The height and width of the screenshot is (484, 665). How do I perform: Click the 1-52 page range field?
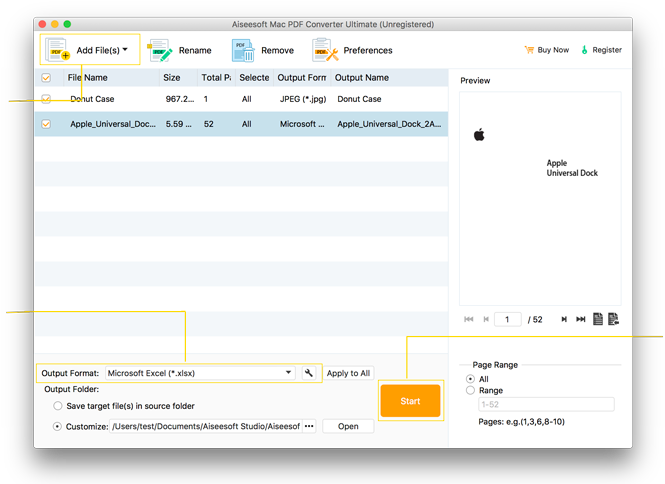(x=546, y=404)
